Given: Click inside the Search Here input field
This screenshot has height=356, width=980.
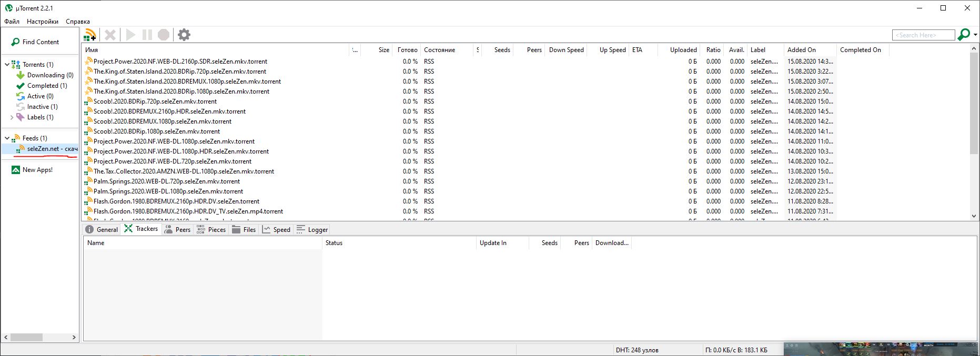Looking at the screenshot, I should coord(923,35).
